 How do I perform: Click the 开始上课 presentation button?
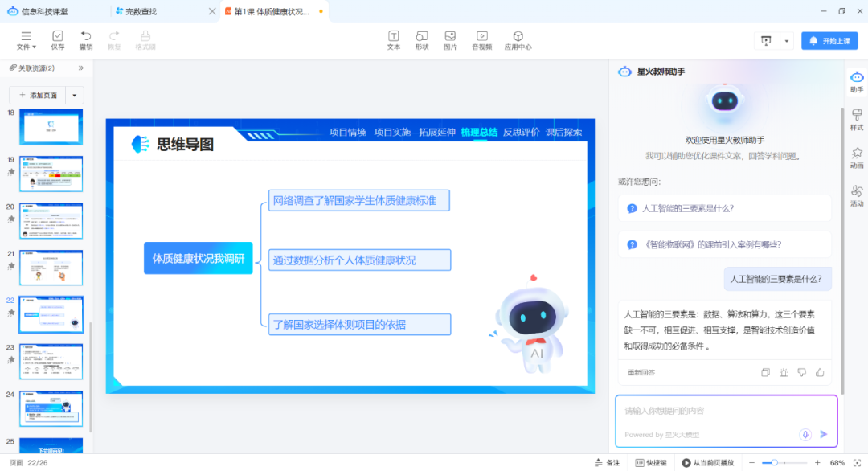[829, 39]
